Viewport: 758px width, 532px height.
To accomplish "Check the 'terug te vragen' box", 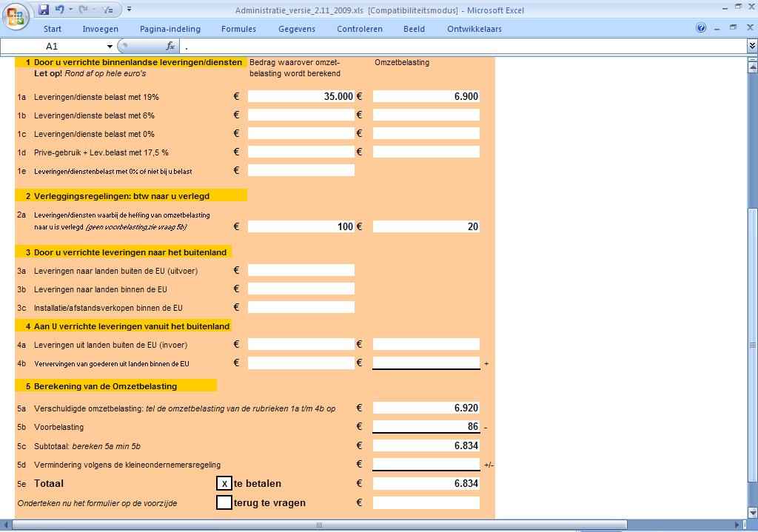I will click(224, 503).
